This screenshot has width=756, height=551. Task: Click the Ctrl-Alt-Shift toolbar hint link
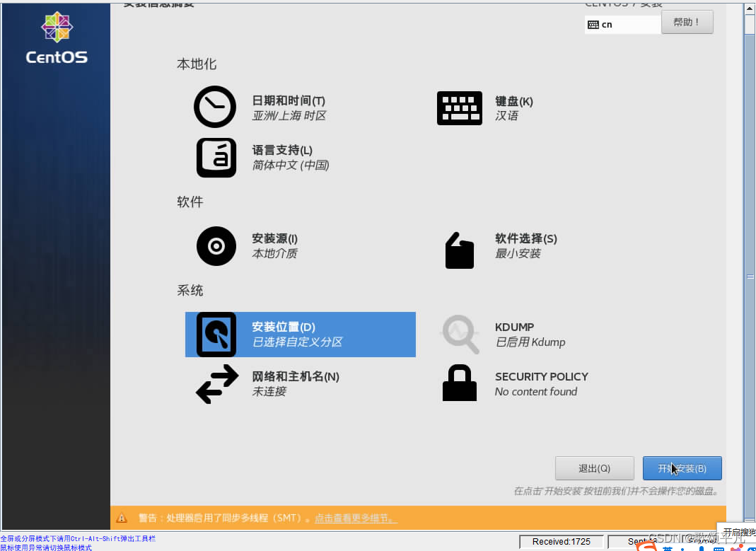78,538
